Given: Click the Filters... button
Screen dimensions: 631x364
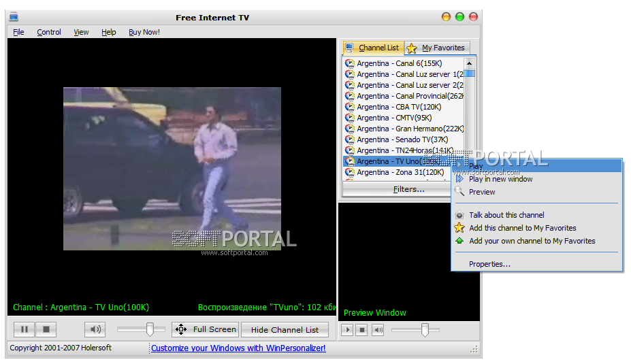Looking at the screenshot, I should [x=408, y=189].
